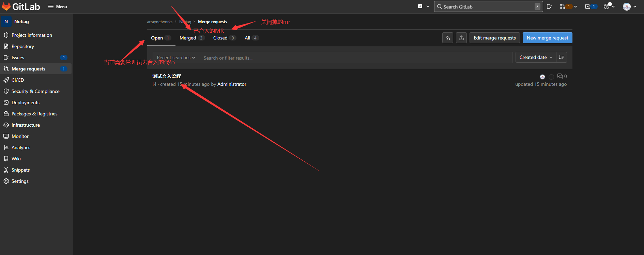The height and width of the screenshot is (255, 644).
Task: Open the Issues icon in top bar
Action: pos(549,6)
